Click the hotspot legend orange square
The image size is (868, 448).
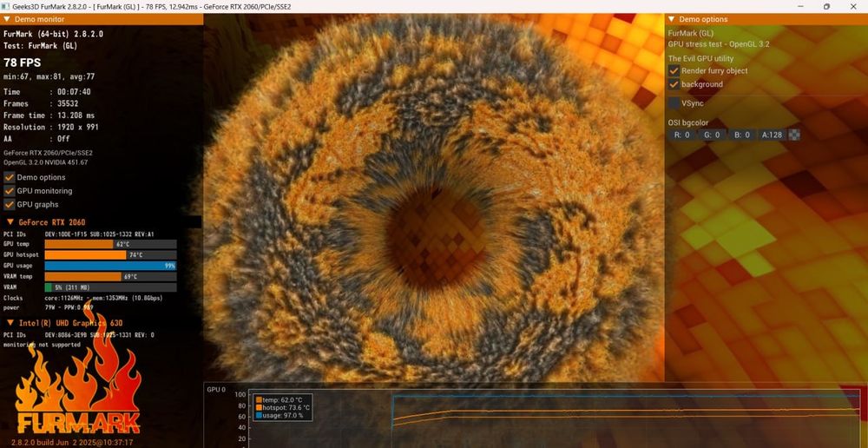click(259, 407)
